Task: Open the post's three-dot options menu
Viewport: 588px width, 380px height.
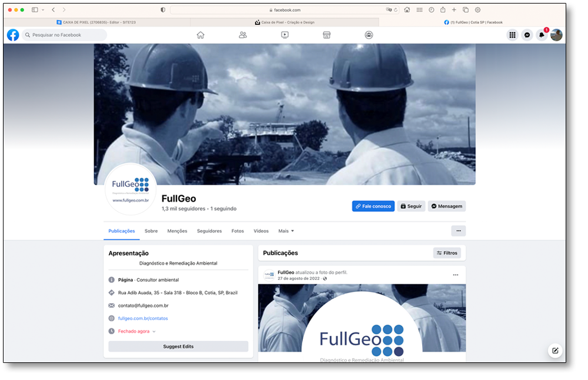Action: click(x=455, y=275)
